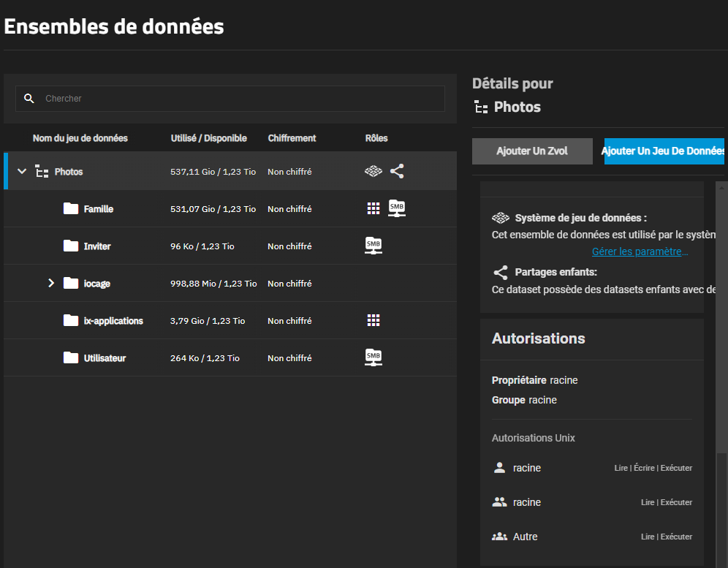728x568 pixels.
Task: Click the search magnifier icon
Action: pyautogui.click(x=29, y=99)
